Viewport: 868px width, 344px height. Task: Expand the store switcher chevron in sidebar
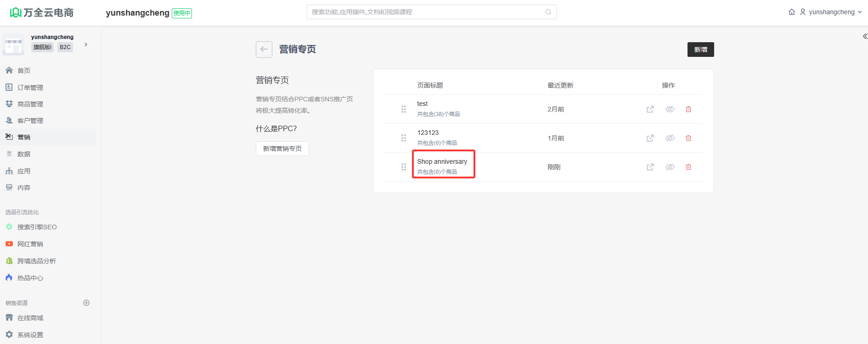point(86,44)
